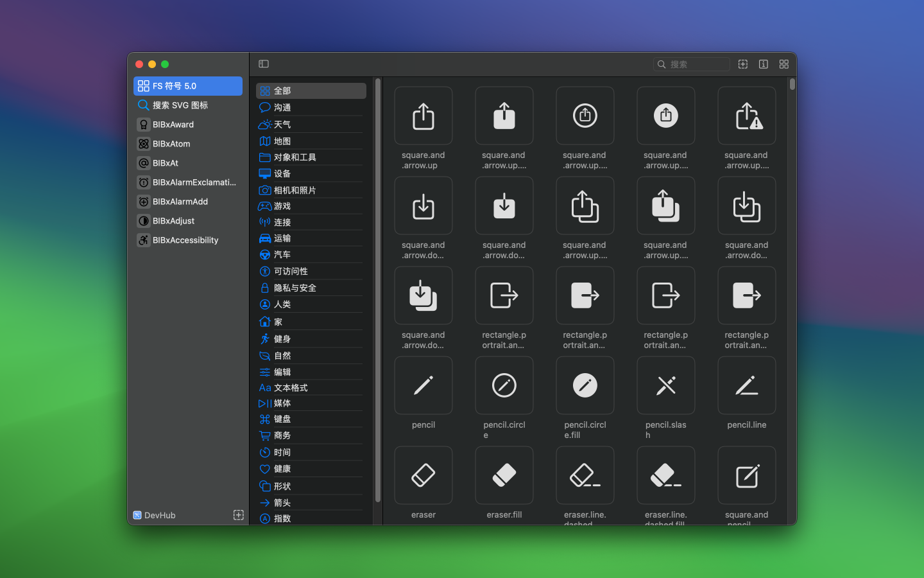Open the 人类 category
Viewport: 924px width, 578px height.
pos(311,304)
